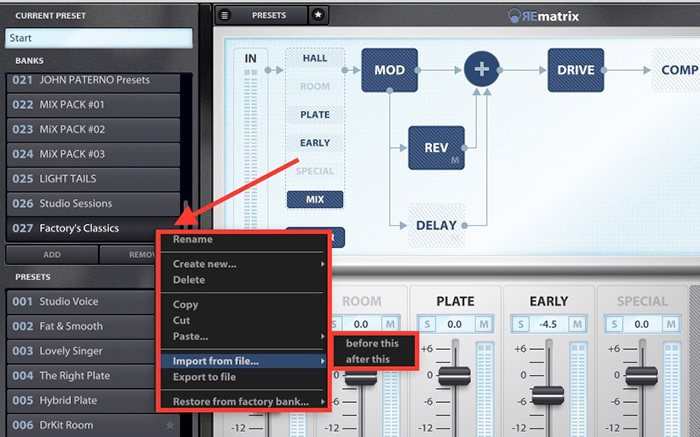This screenshot has width=700, height=437.
Task: Load preset 005 Hybrid Plate
Action: [x=80, y=400]
